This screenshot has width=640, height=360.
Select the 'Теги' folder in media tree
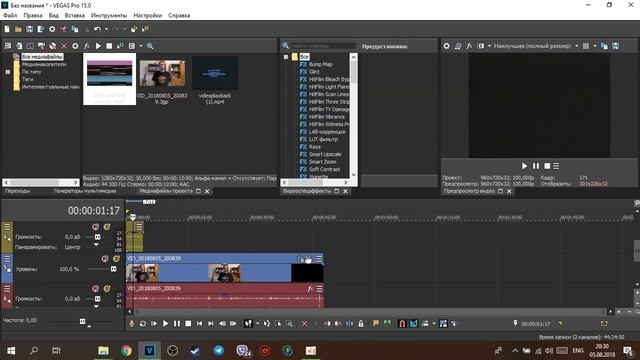click(27, 79)
